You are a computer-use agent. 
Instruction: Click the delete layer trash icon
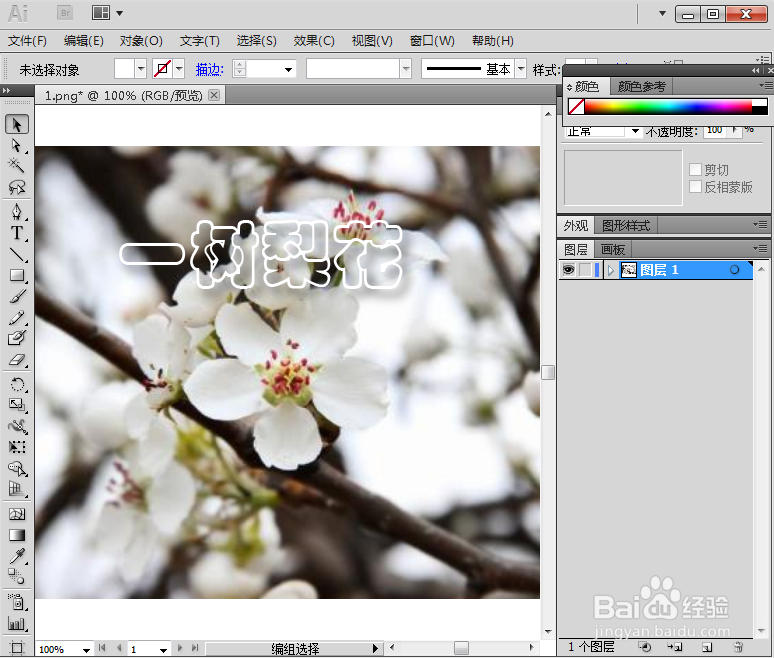click(738, 647)
